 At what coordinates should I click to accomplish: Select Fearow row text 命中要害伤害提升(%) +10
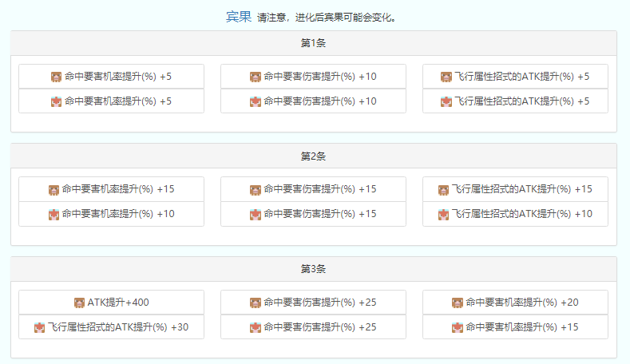[x=320, y=101]
